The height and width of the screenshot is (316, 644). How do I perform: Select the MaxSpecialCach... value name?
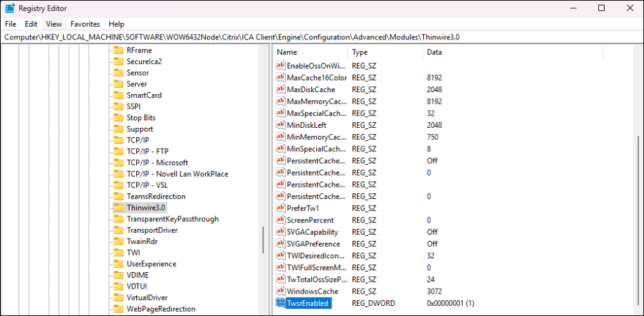pos(316,113)
